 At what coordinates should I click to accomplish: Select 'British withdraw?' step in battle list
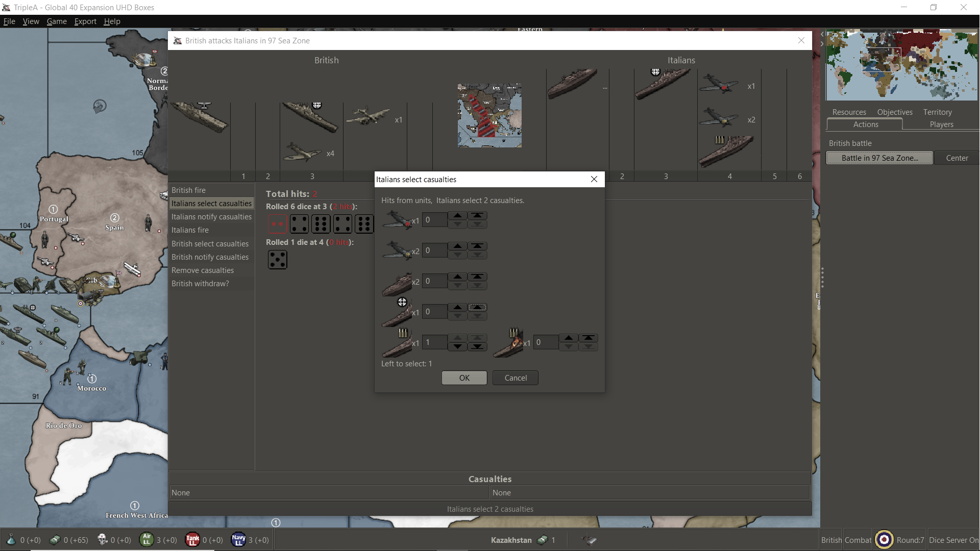pos(211,284)
